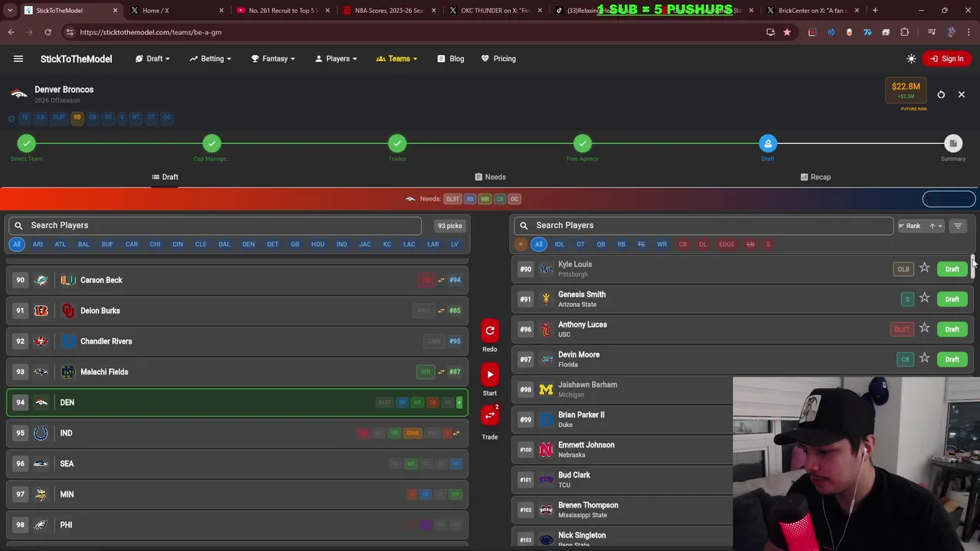
Task: Mark Devin Moore as favorite
Action: pos(924,359)
